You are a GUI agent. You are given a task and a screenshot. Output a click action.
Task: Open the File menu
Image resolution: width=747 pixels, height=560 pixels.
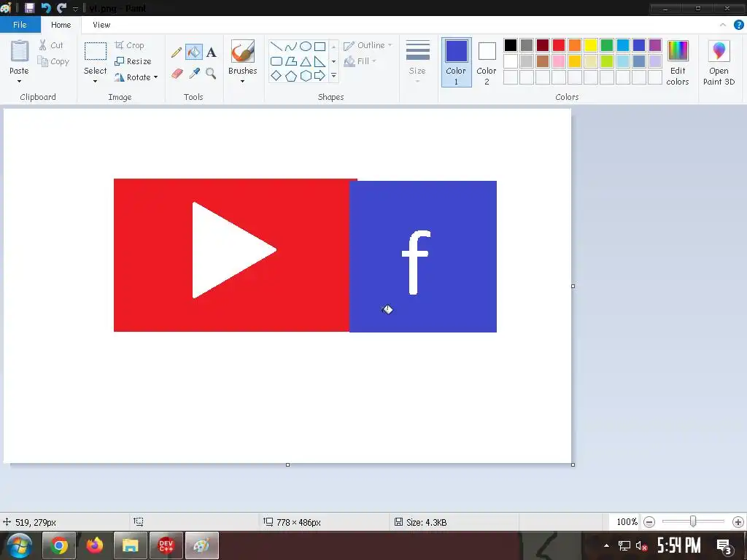coord(20,25)
